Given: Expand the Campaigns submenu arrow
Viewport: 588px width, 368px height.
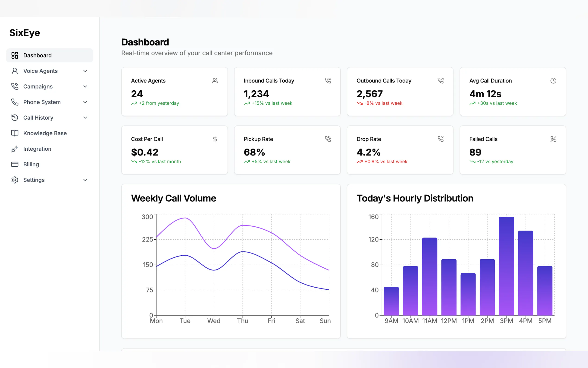Looking at the screenshot, I should tap(85, 86).
